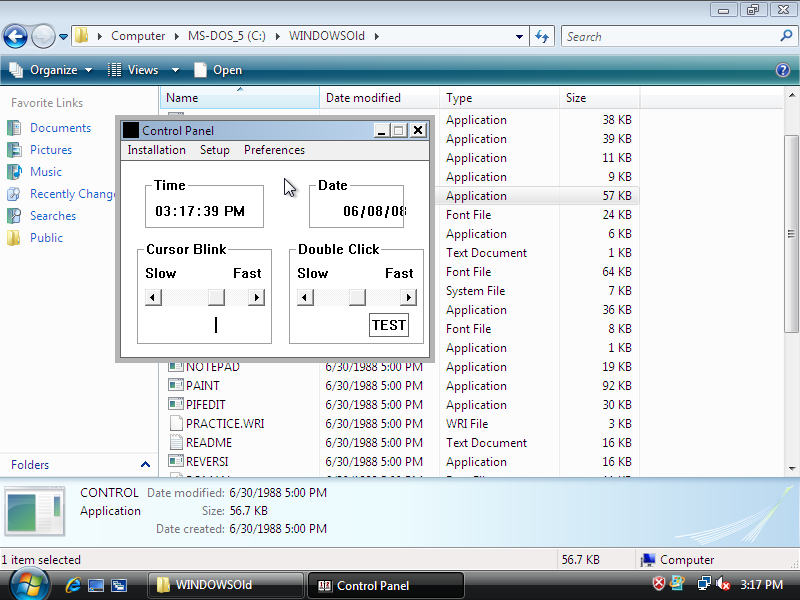Click the TEST double click button
800x600 pixels.
pos(389,325)
